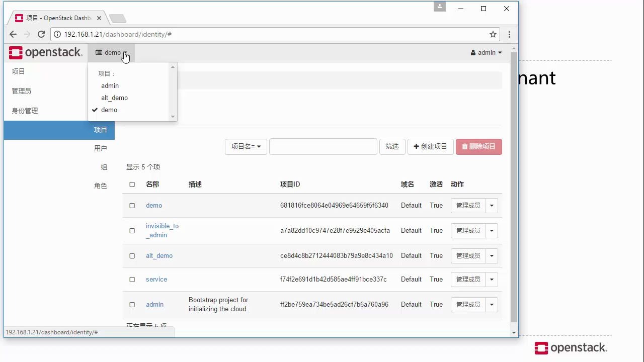Viewport: 644px width, 362px height.
Task: Click the browser address bar URL
Action: (118, 34)
